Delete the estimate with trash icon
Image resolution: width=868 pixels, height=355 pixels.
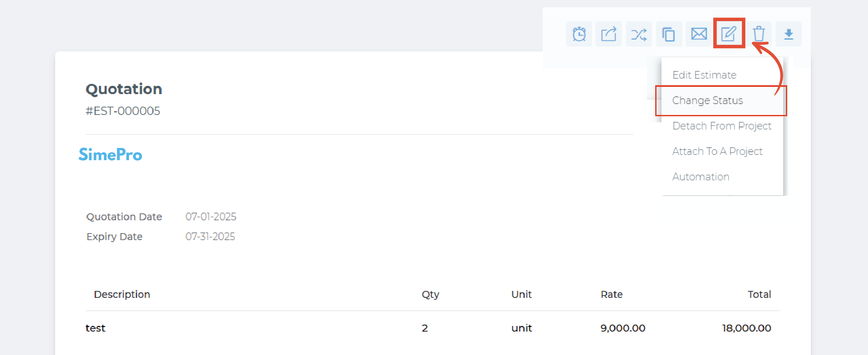tap(759, 34)
